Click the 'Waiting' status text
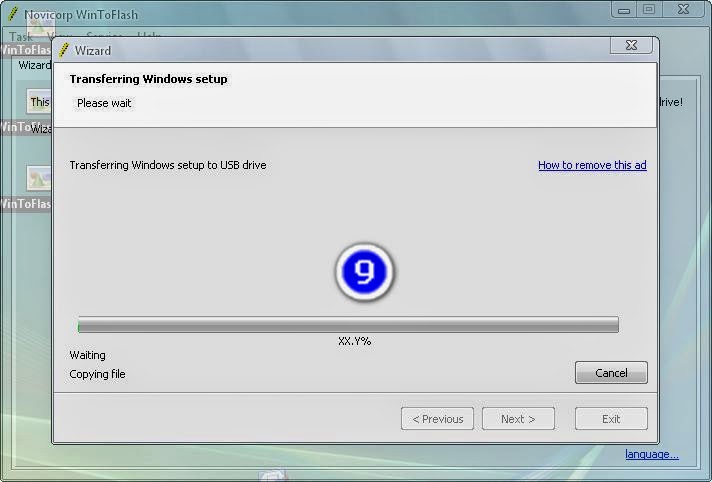 (87, 355)
